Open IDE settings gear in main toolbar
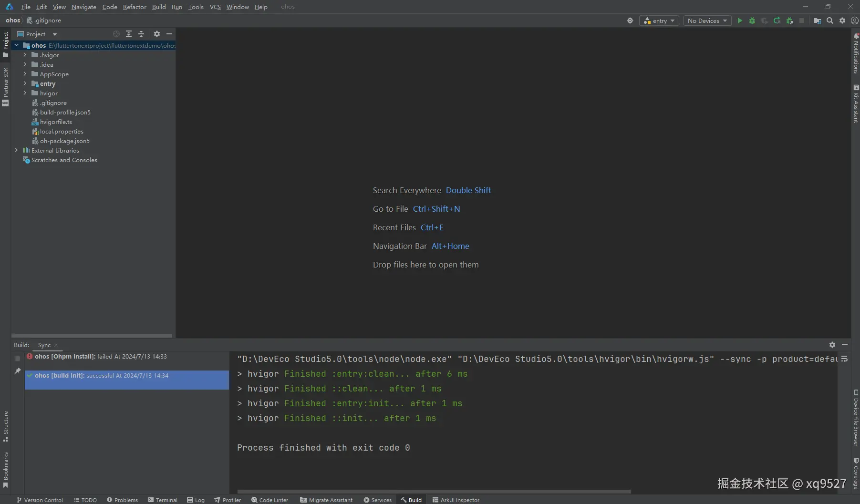This screenshot has width=860, height=504. coord(842,21)
